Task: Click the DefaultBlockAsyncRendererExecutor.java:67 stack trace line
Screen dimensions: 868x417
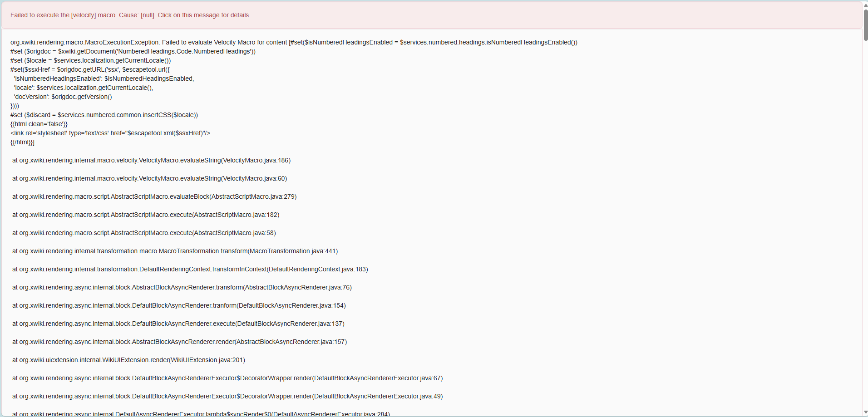Action: (x=227, y=378)
